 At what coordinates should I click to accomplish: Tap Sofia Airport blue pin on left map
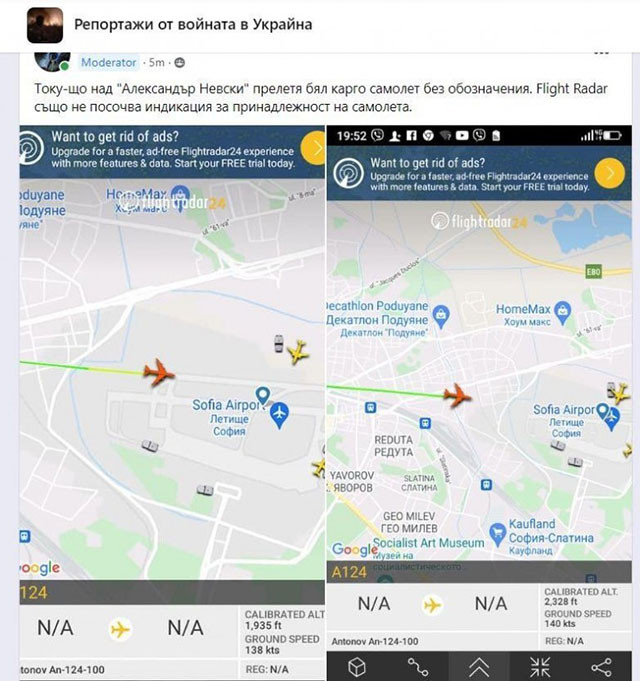pos(279,416)
